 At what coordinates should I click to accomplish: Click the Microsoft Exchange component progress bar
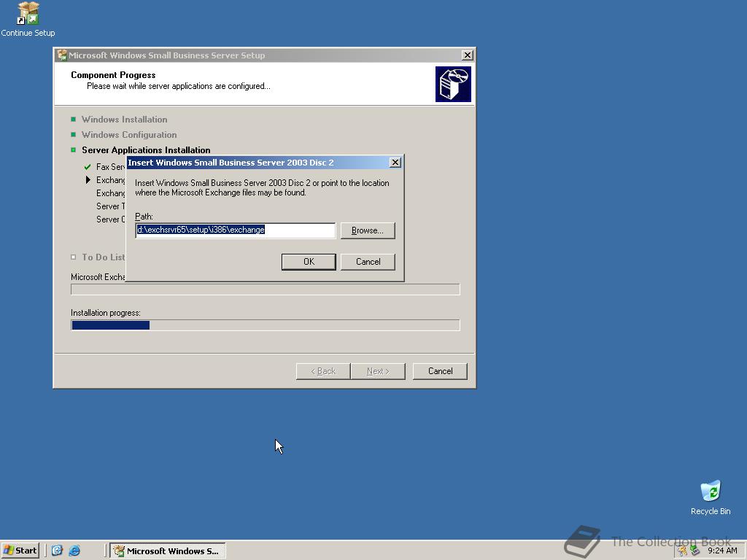click(266, 289)
